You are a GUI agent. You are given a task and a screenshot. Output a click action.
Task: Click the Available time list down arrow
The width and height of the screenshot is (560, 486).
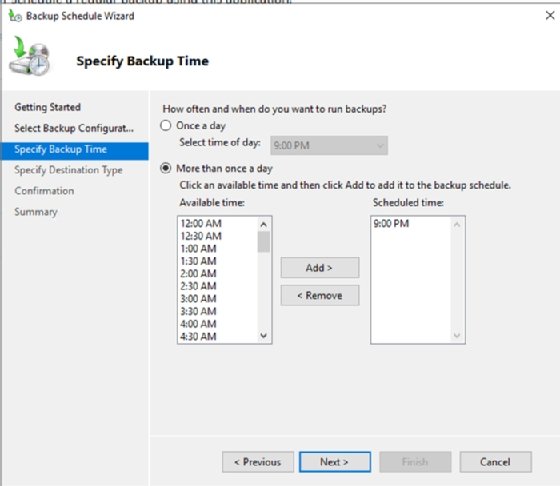264,335
